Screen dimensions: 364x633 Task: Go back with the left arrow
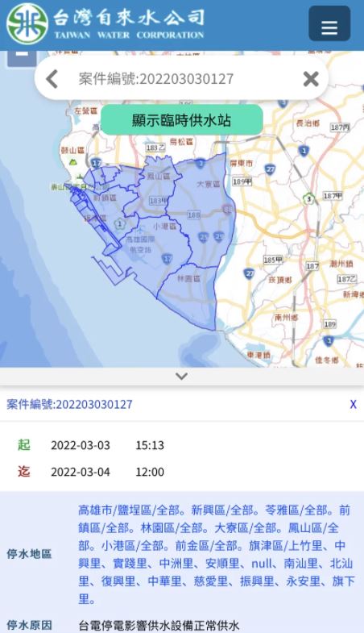(52, 79)
